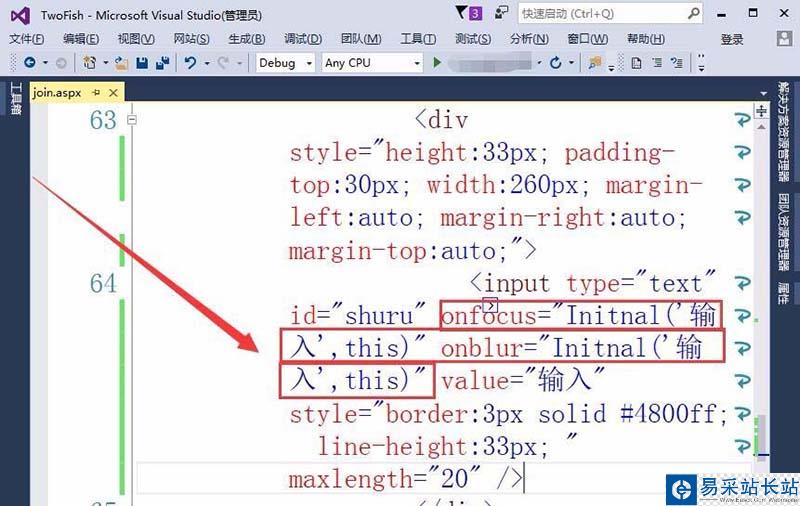
Task: Open the 工具(T) menu
Action: 418,39
